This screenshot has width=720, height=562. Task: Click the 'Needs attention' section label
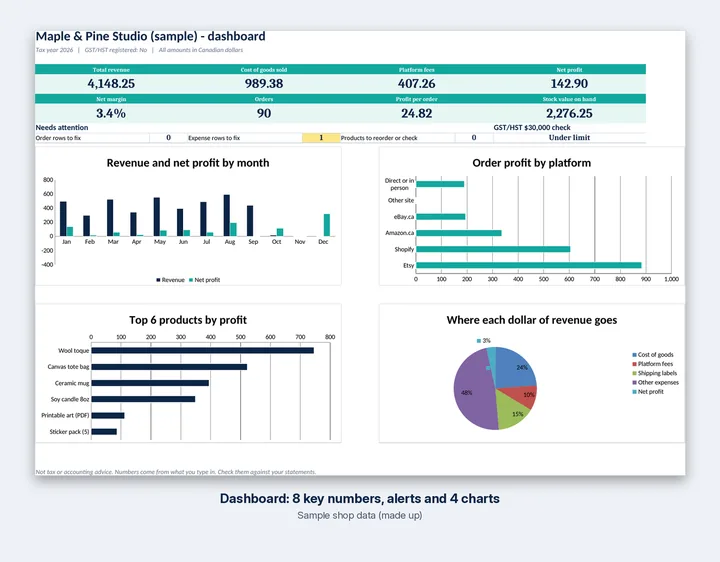click(x=62, y=128)
